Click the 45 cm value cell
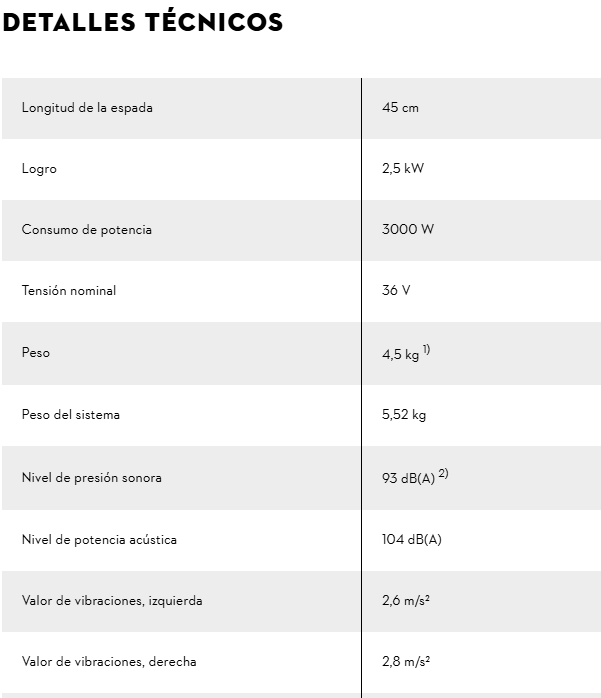Viewport: 601px width, 698px height. click(x=482, y=108)
